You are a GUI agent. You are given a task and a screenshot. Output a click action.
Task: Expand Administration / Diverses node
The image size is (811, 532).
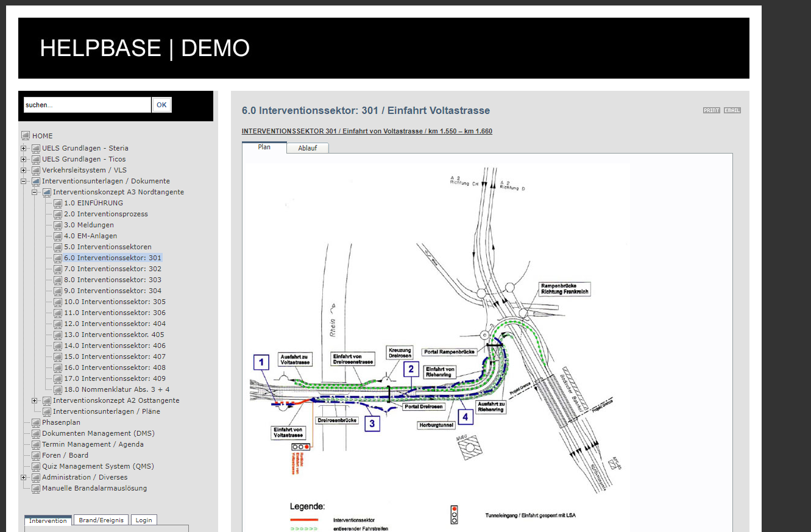tap(24, 477)
